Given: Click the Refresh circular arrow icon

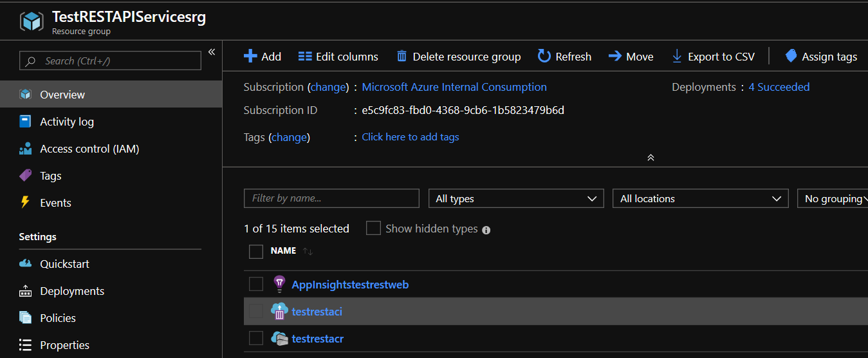Looking at the screenshot, I should (x=544, y=56).
